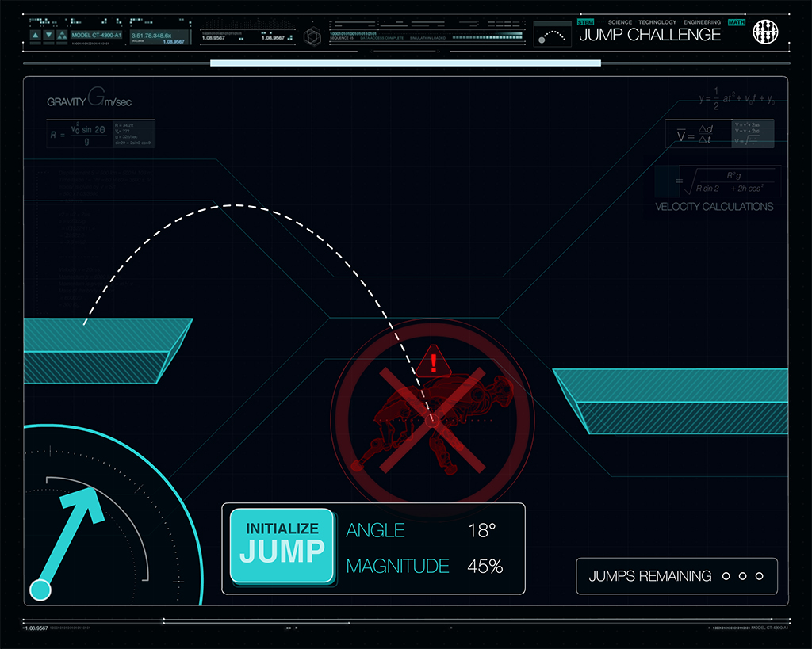Screen dimensions: 812x649
Task: Select the MATH tag in header
Action: tap(737, 22)
